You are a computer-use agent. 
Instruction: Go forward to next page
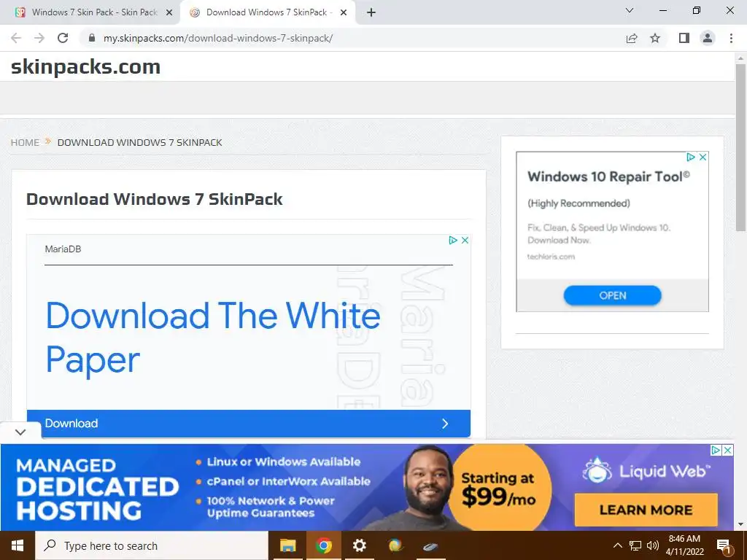pyautogui.click(x=39, y=38)
